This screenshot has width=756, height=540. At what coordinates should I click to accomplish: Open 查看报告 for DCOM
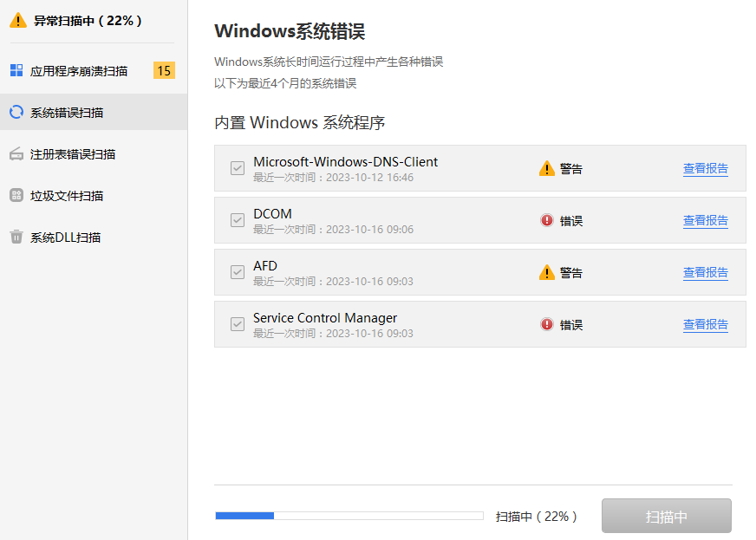pyautogui.click(x=705, y=220)
